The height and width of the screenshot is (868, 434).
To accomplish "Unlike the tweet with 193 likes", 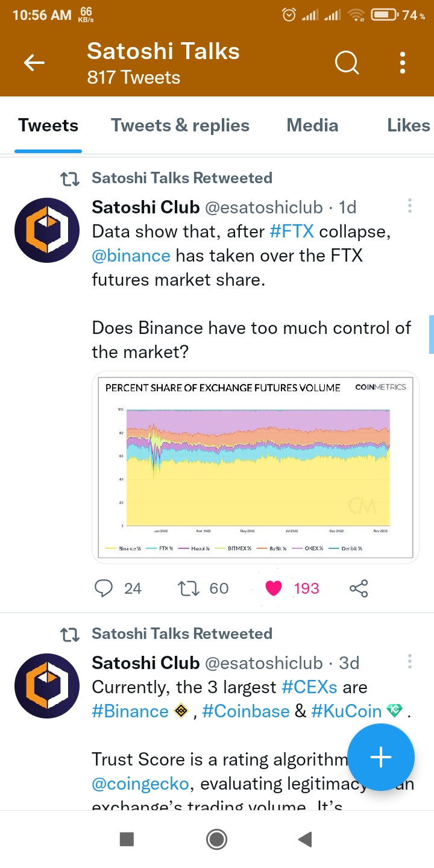I will pos(274,588).
